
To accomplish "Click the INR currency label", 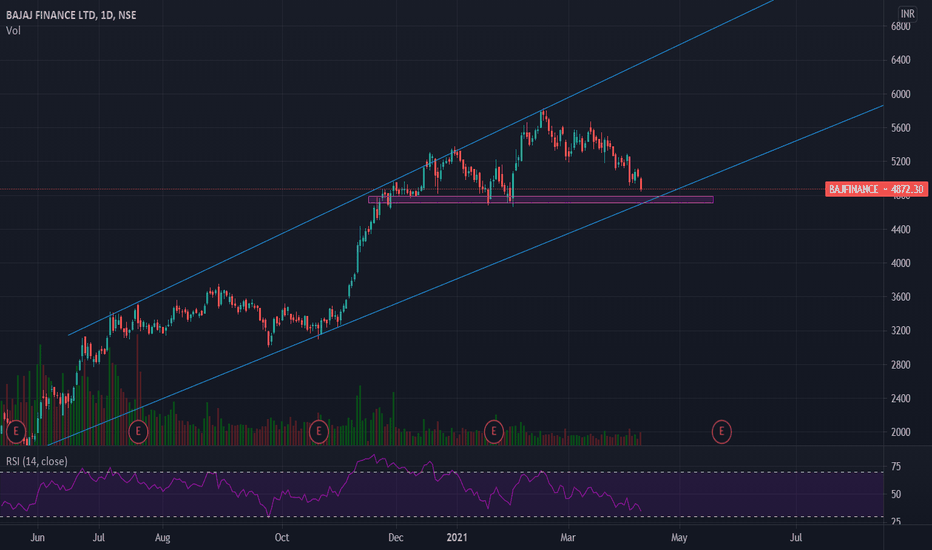I will click(908, 14).
